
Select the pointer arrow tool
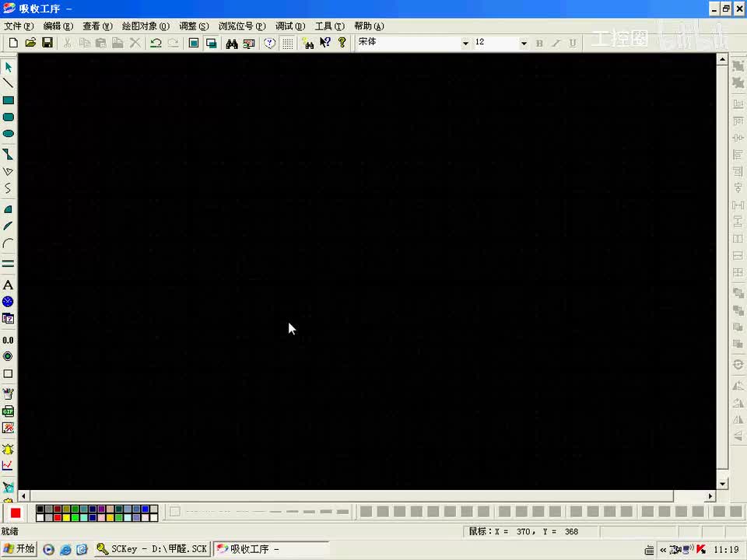tap(8, 67)
